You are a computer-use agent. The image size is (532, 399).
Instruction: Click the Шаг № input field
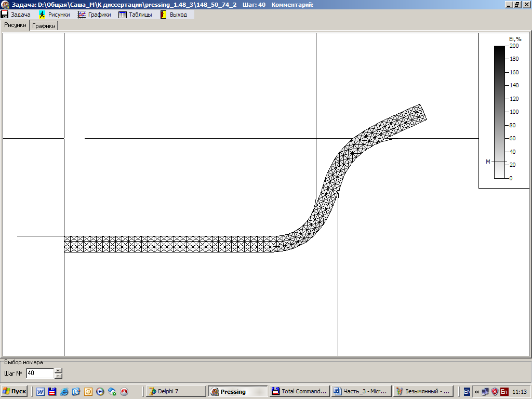pyautogui.click(x=39, y=373)
